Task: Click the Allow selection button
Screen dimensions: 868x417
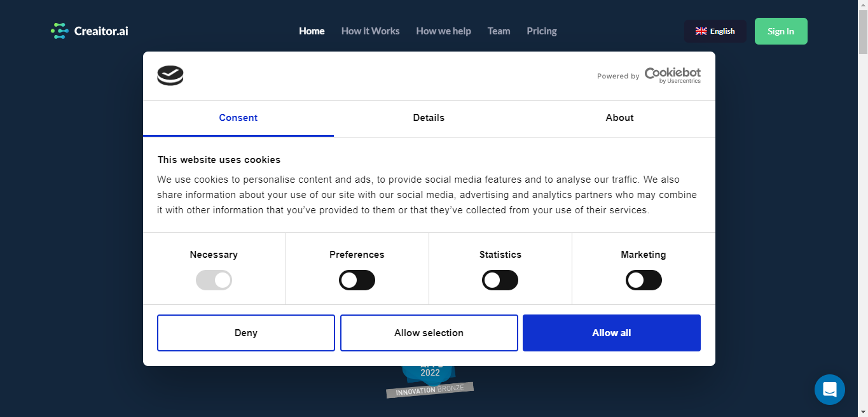Action: tap(429, 333)
